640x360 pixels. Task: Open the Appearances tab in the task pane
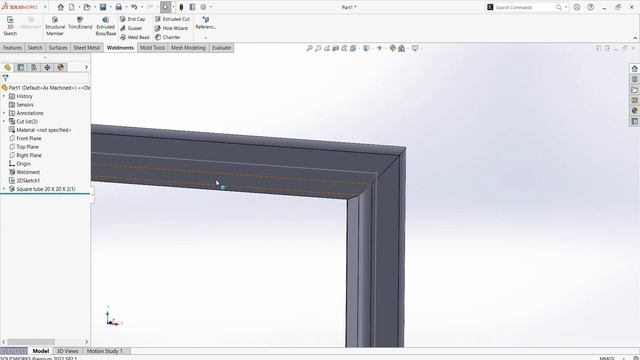[x=634, y=111]
